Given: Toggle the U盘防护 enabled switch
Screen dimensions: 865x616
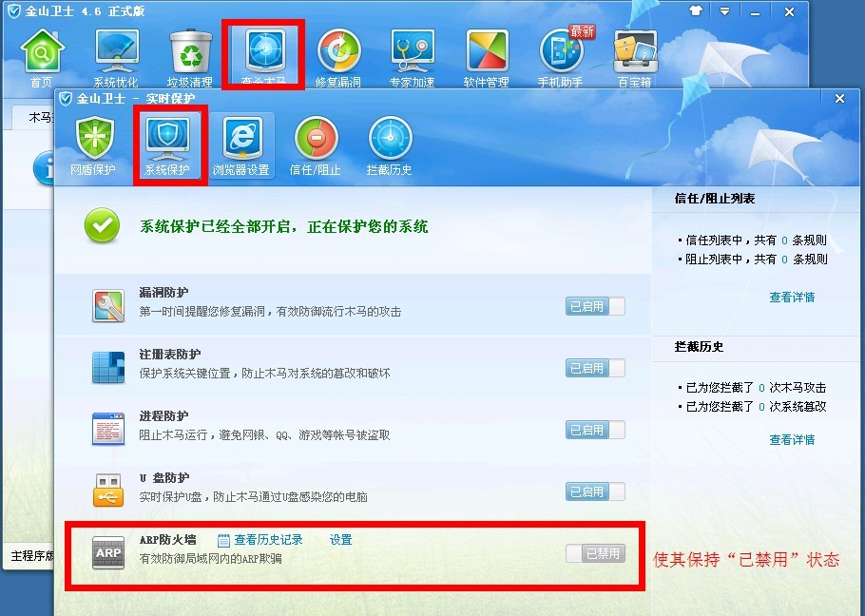Looking at the screenshot, I should coord(595,491).
